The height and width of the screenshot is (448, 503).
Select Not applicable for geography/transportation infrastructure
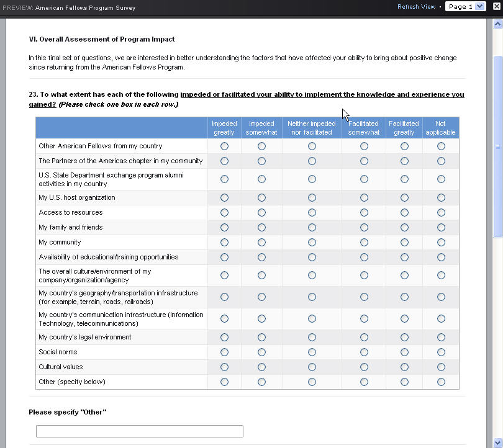pos(441,297)
